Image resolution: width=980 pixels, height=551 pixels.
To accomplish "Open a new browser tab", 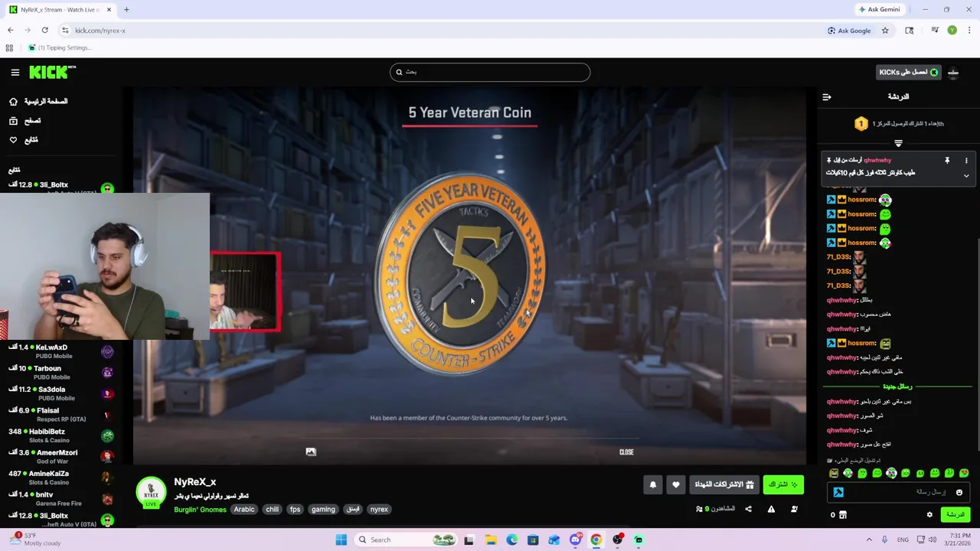I will [x=126, y=9].
